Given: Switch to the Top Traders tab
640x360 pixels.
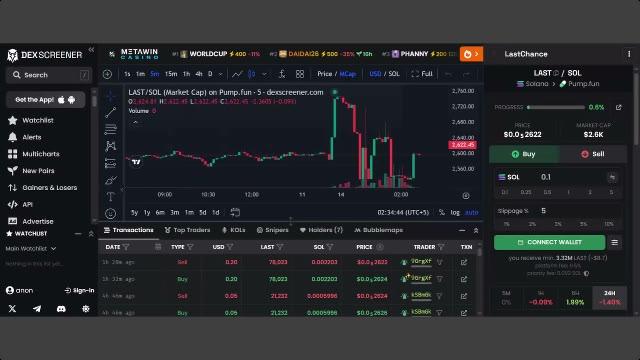Looking at the screenshot, I should coord(187,230).
